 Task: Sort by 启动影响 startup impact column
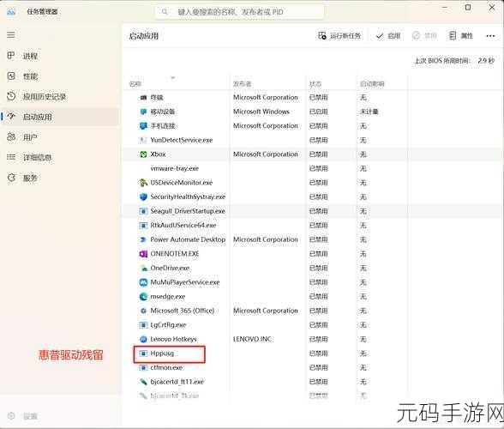[x=372, y=84]
